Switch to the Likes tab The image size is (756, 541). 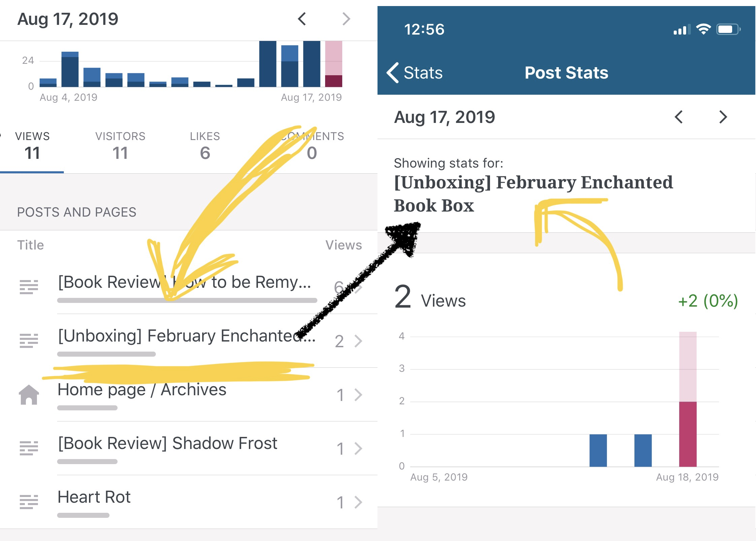point(205,146)
